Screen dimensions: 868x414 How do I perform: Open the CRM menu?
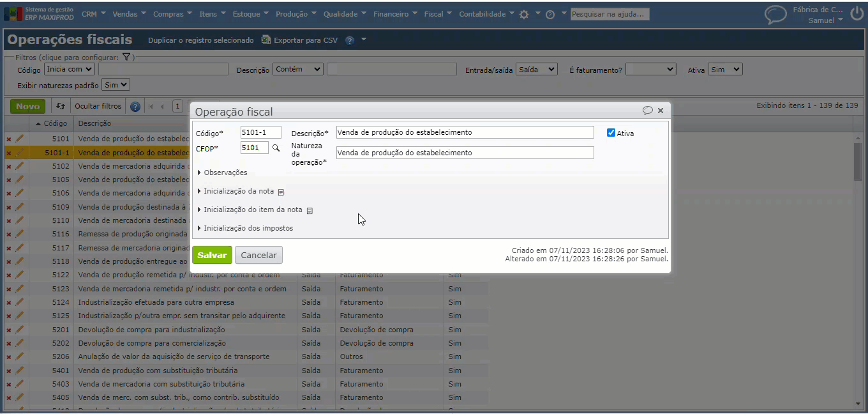pyautogui.click(x=93, y=14)
